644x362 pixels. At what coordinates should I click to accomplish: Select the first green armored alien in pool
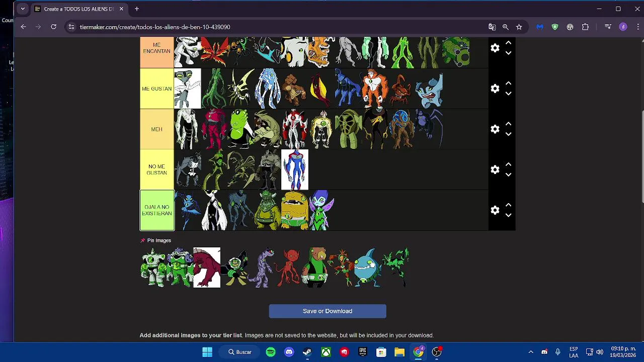(x=153, y=267)
